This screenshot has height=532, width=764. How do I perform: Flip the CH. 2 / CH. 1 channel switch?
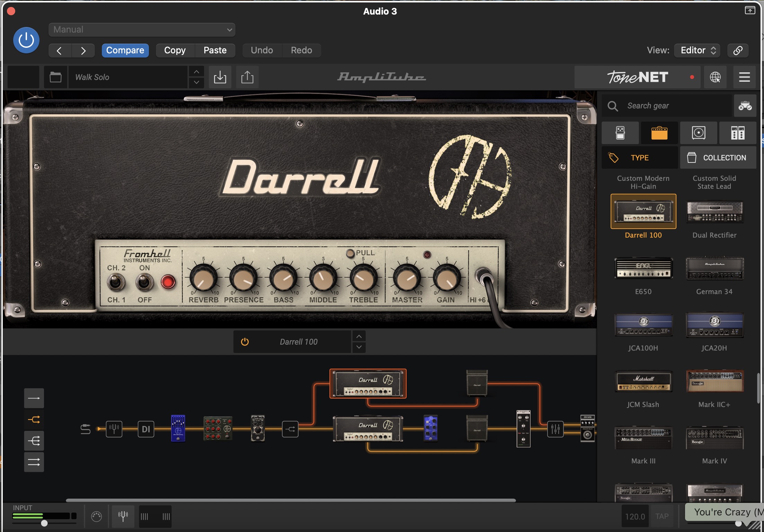point(116,282)
